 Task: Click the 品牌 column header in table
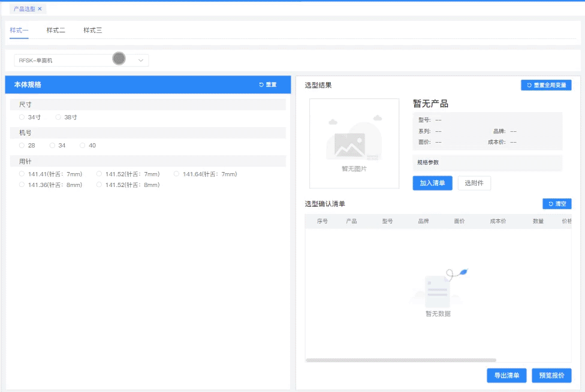[x=423, y=221]
